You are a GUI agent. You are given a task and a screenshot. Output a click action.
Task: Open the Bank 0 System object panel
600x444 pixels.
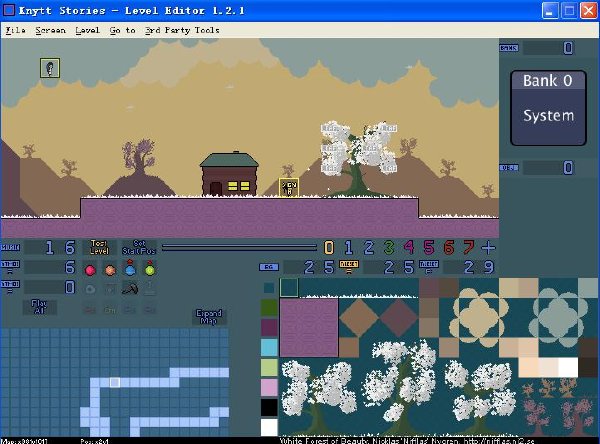point(548,108)
